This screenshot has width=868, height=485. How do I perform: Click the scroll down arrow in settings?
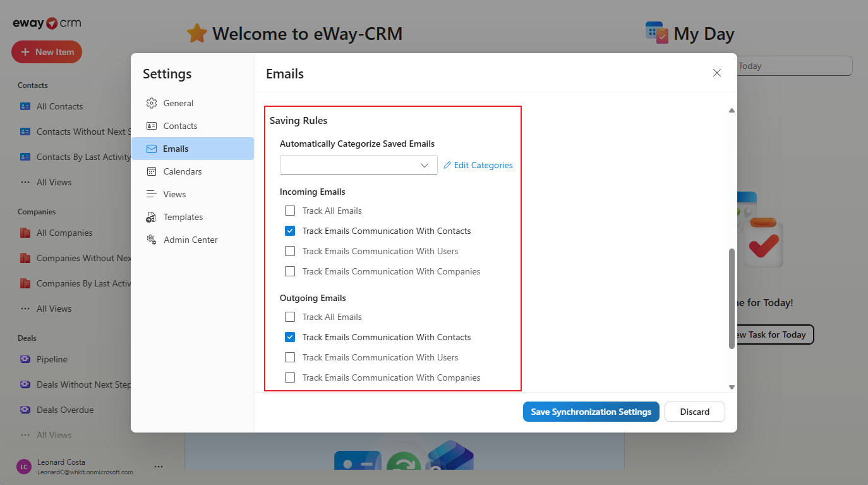point(732,386)
